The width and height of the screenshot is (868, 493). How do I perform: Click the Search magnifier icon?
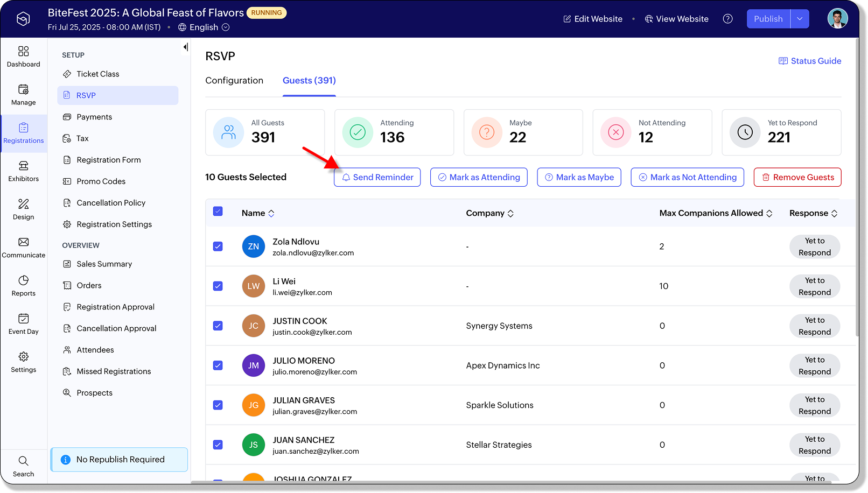(23, 466)
